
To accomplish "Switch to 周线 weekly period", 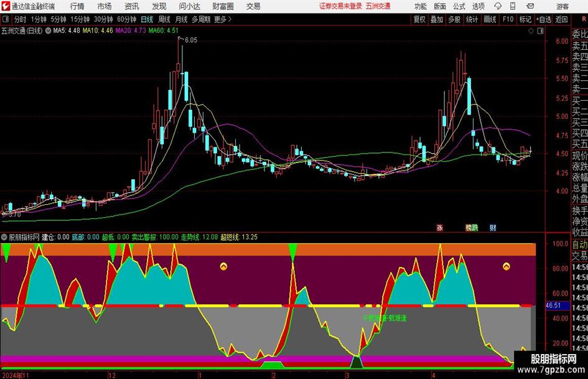I will click(x=164, y=19).
